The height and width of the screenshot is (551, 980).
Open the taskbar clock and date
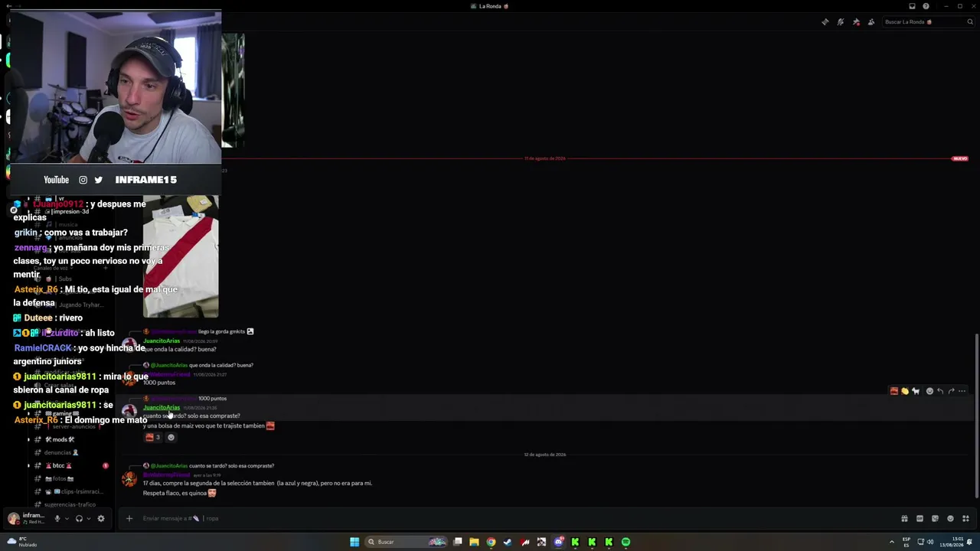pos(952,542)
